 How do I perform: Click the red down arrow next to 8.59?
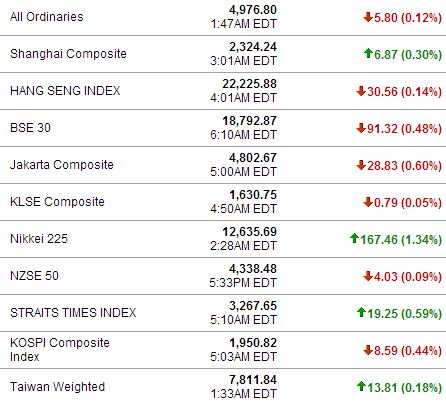click(x=368, y=350)
